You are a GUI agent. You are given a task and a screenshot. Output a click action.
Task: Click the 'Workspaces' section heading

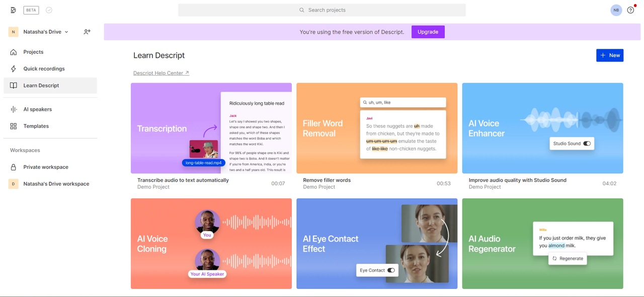25,151
